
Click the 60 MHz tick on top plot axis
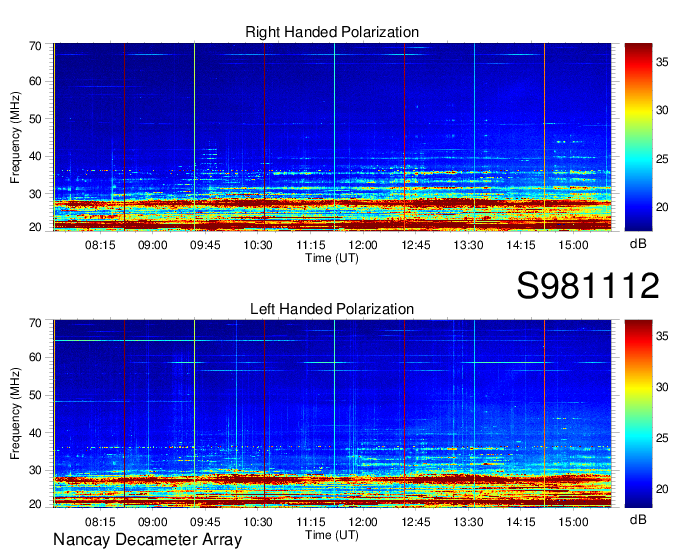pos(35,82)
